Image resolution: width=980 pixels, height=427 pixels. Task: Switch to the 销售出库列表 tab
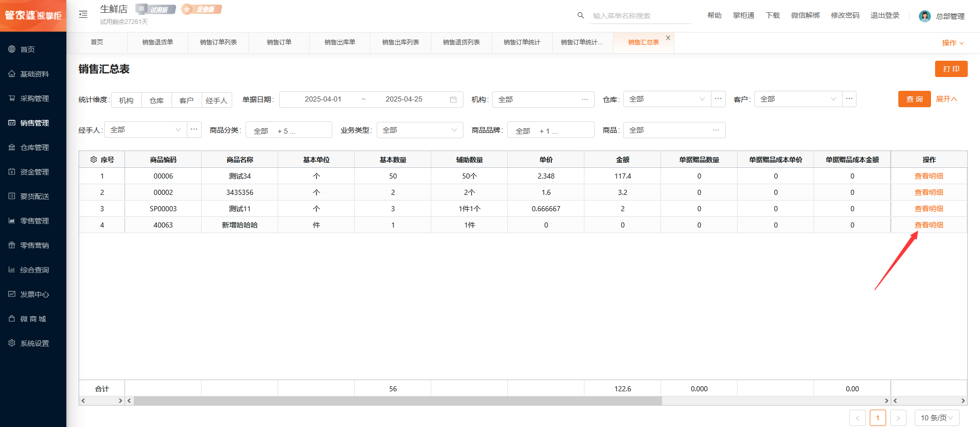point(401,42)
